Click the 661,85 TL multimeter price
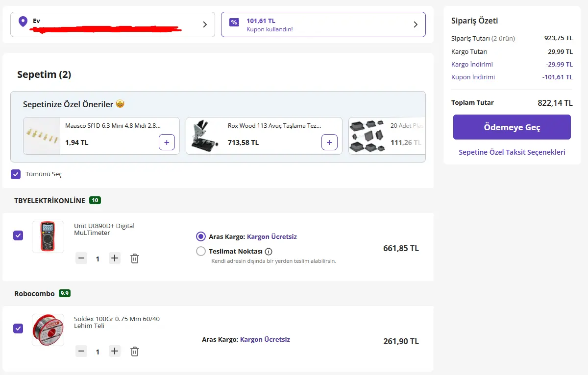The height and width of the screenshot is (375, 588). (401, 248)
